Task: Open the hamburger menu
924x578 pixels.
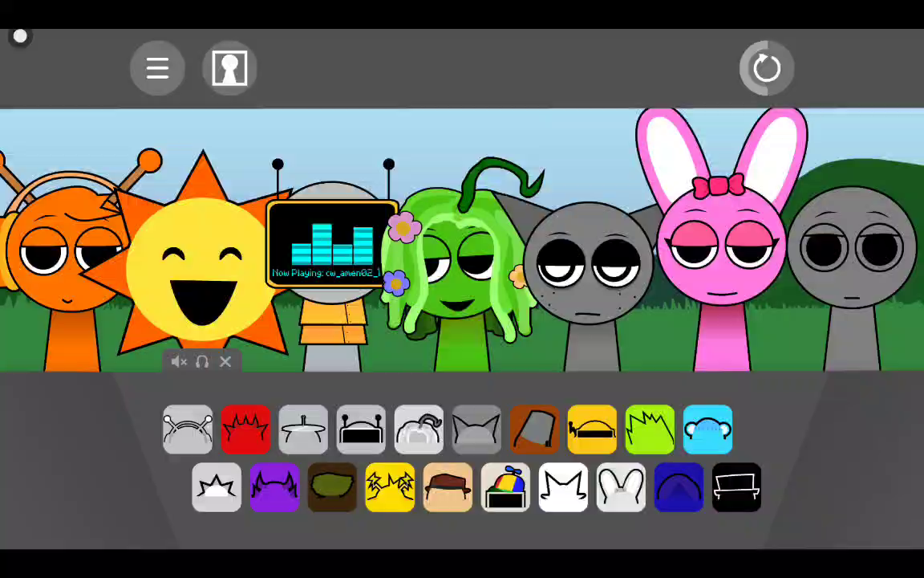Action: pyautogui.click(x=157, y=68)
